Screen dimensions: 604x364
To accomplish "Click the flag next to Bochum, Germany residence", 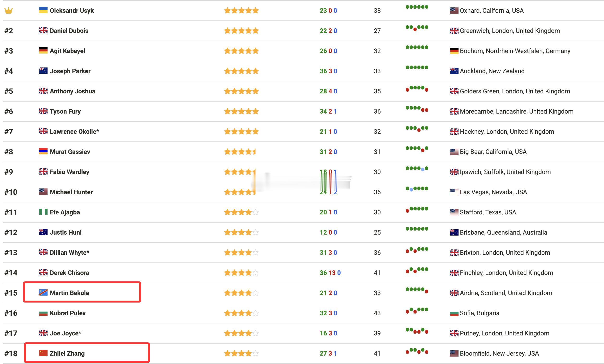I will [x=454, y=51].
